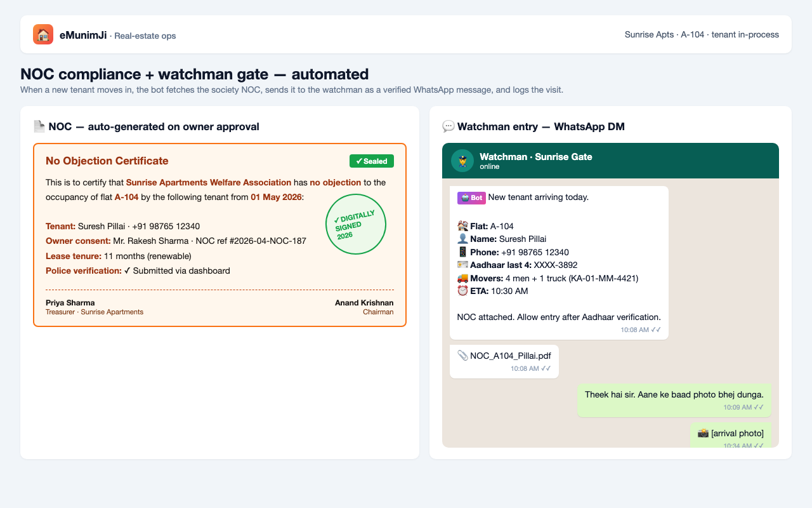Open the NOC_A104_Pillai.pdf attachment
The width and height of the screenshot is (812, 508).
(x=504, y=361)
